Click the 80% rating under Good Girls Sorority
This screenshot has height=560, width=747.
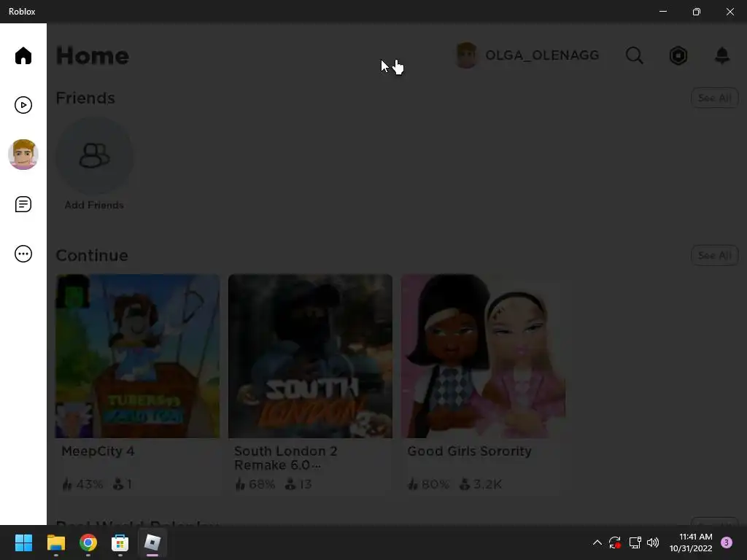point(428,484)
